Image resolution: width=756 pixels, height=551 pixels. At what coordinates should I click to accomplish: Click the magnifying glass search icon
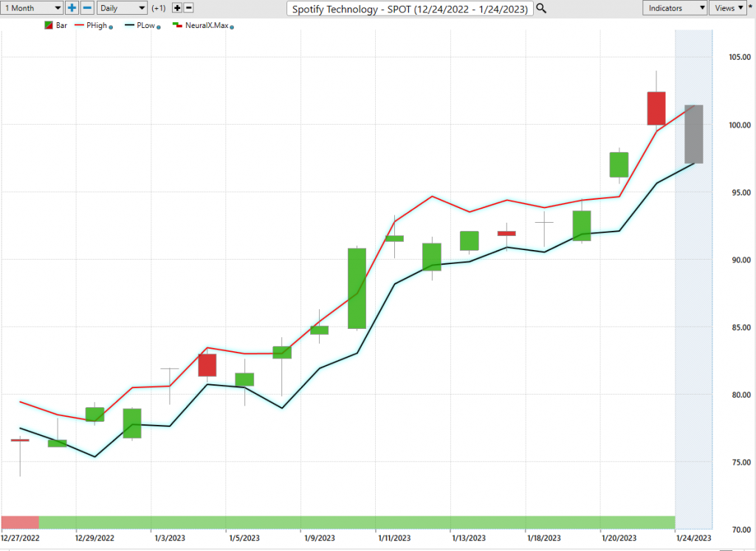pos(541,9)
